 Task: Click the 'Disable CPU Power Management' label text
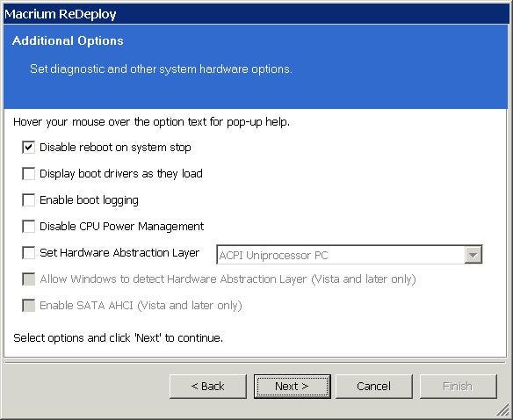click(x=122, y=227)
